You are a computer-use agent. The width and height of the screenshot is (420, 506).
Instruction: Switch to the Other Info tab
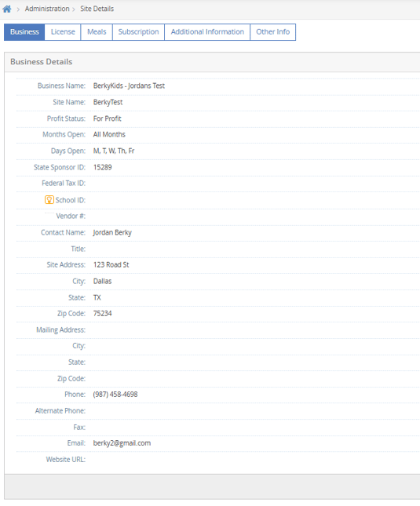[x=272, y=32]
